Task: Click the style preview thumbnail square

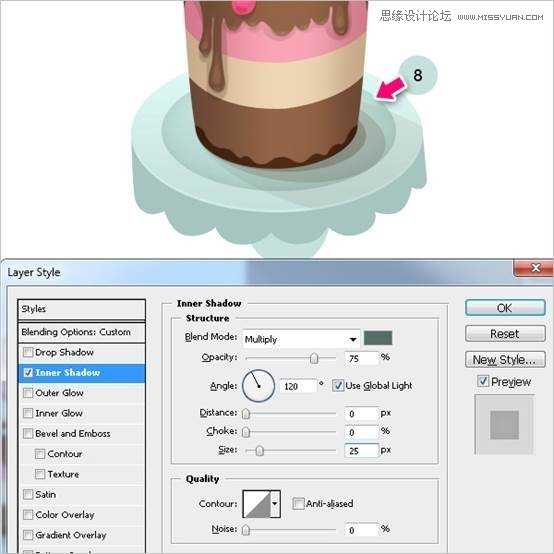Action: click(x=504, y=424)
